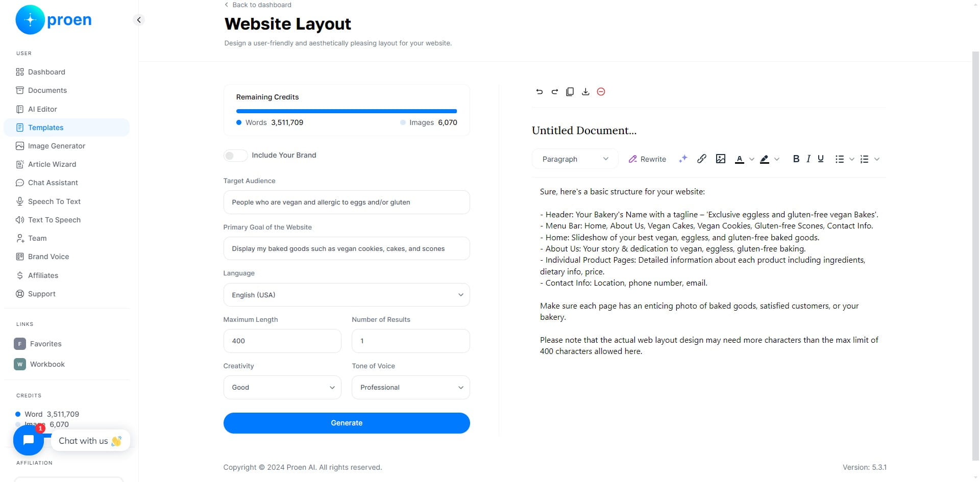
Task: Toggle bold formatting
Action: click(x=796, y=159)
